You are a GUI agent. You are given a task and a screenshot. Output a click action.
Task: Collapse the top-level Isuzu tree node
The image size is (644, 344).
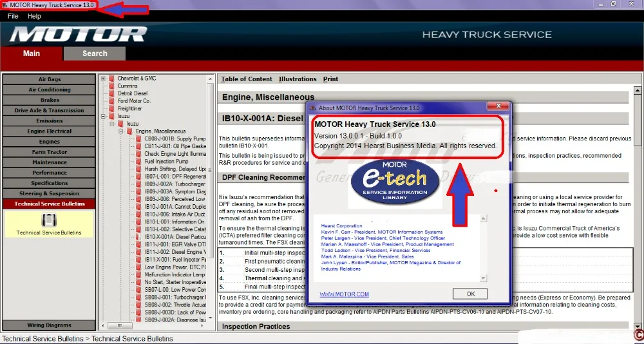pos(104,117)
